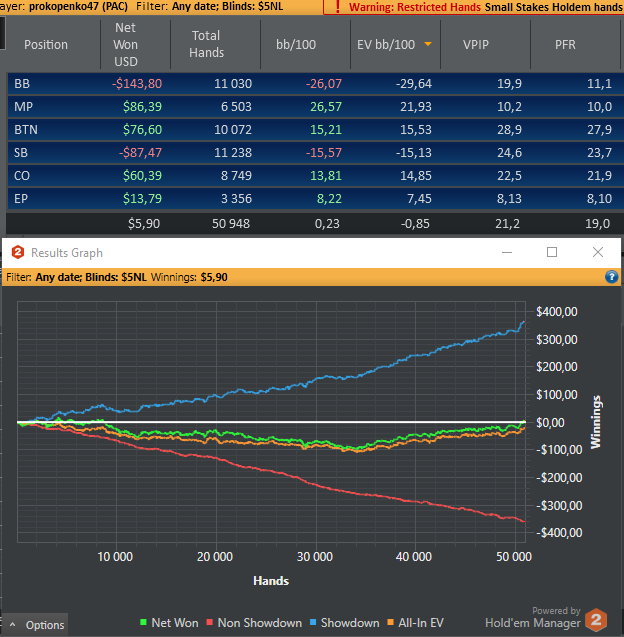Select the EP position row
The width and height of the screenshot is (624, 637).
(316, 199)
